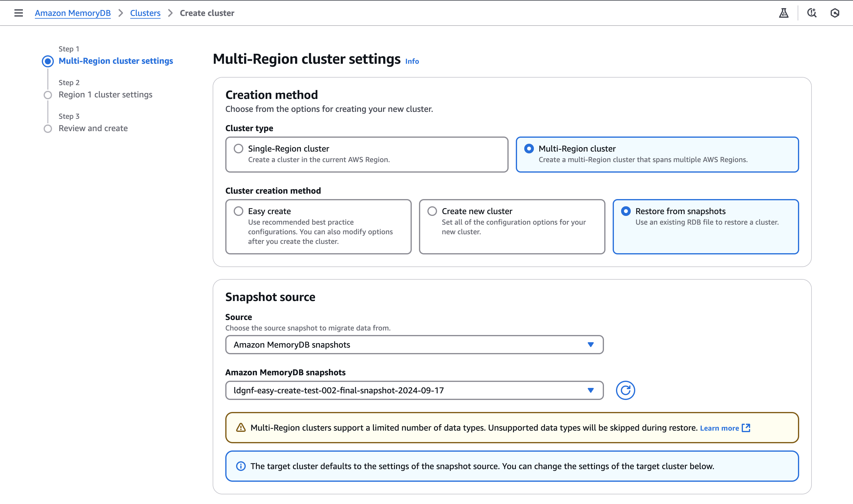This screenshot has height=504, width=853.
Task: Go to Step 2 Region 1 cluster settings
Action: tap(105, 94)
